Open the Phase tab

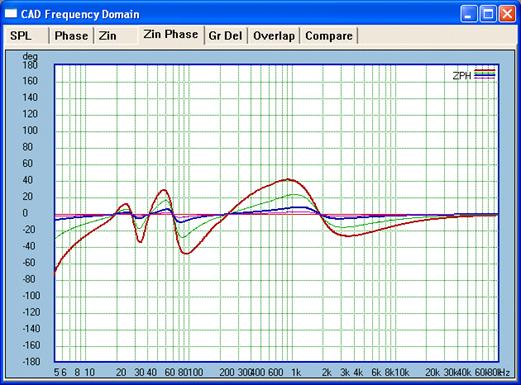click(x=71, y=36)
